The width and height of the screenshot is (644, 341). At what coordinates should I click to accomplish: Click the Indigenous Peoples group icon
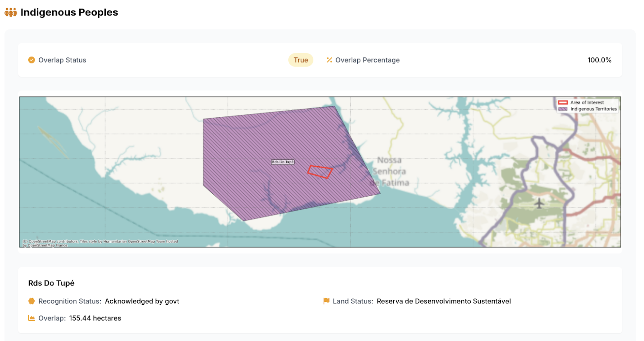tap(11, 13)
